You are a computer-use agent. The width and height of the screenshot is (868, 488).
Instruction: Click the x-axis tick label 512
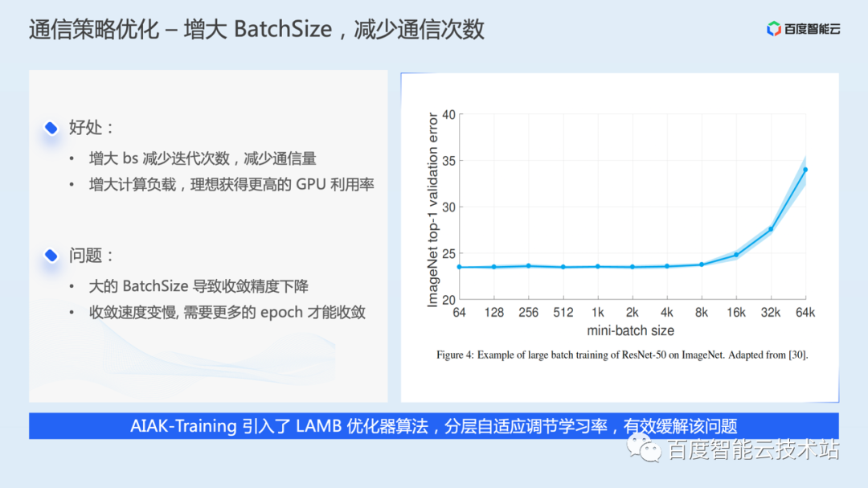coord(563,313)
